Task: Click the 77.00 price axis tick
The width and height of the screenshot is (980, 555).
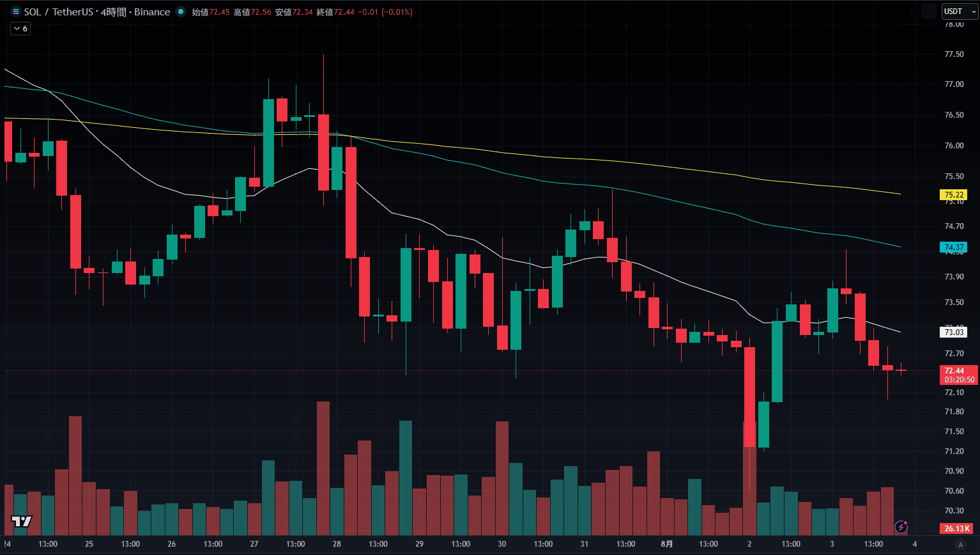Action: click(954, 84)
